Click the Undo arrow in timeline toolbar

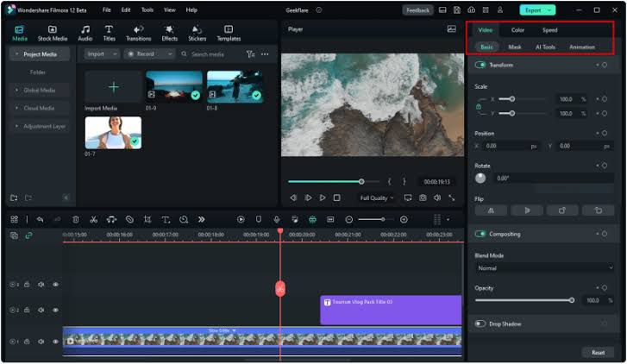click(x=40, y=219)
